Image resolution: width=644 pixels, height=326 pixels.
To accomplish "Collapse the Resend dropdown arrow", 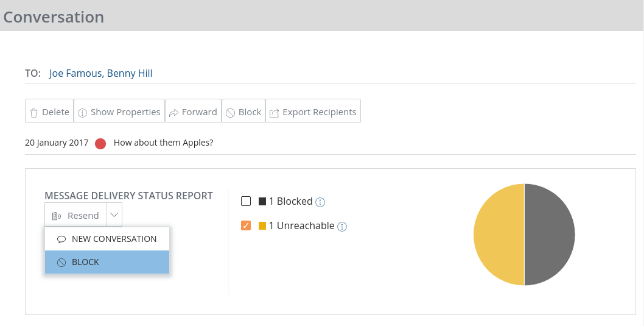I will pos(114,215).
